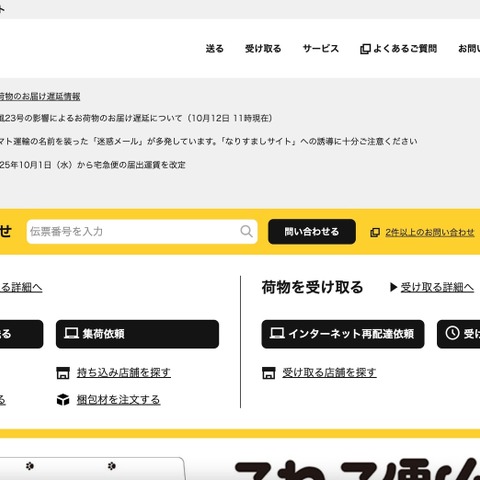The image size is (480, 480).
Task: Click the external-window icon beside よくあるご質問
Action: pyautogui.click(x=365, y=49)
